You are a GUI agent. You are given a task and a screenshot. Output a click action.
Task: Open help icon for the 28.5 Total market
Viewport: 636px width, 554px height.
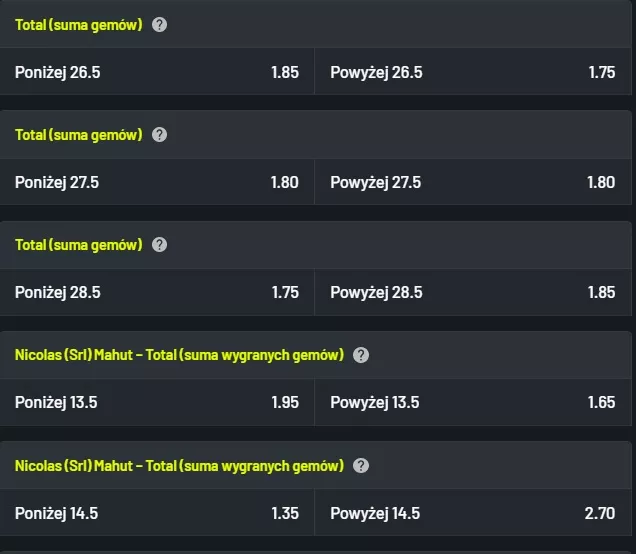click(159, 244)
